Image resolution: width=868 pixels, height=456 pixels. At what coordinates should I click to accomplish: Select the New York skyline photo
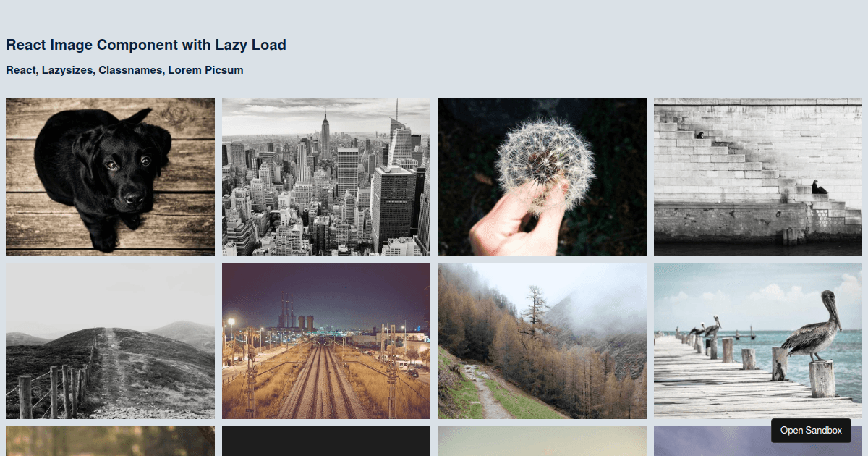point(326,177)
